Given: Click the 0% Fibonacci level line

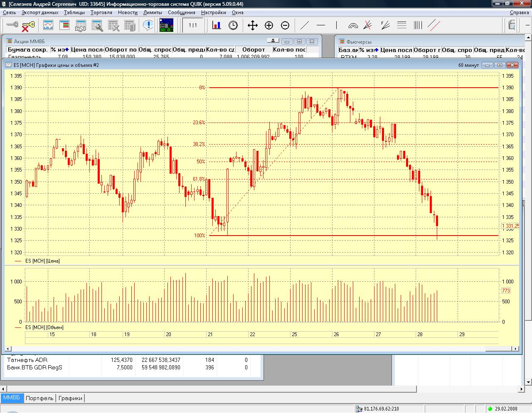Looking at the screenshot, I should click(x=353, y=88).
